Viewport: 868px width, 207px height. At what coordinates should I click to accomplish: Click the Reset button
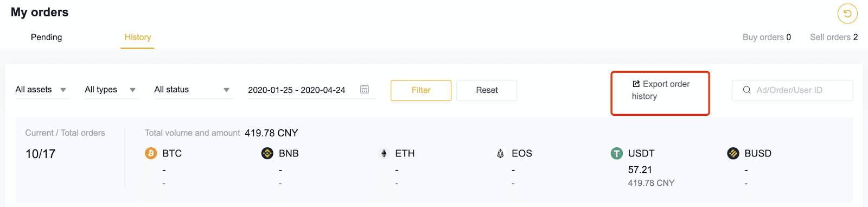click(x=487, y=90)
